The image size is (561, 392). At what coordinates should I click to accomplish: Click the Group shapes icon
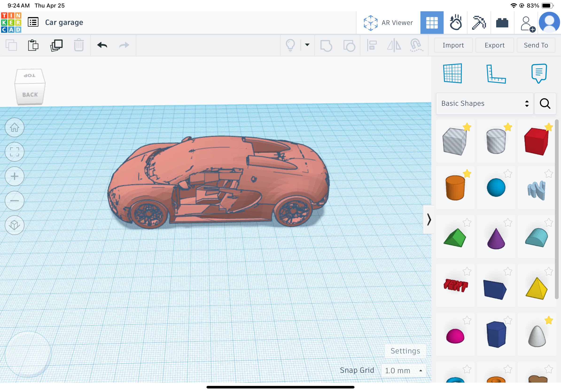point(326,45)
